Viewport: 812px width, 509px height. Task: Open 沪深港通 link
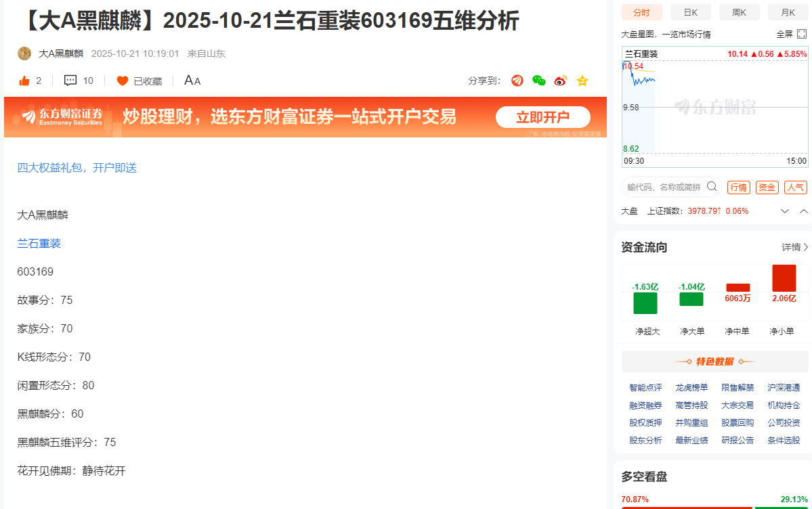point(784,388)
